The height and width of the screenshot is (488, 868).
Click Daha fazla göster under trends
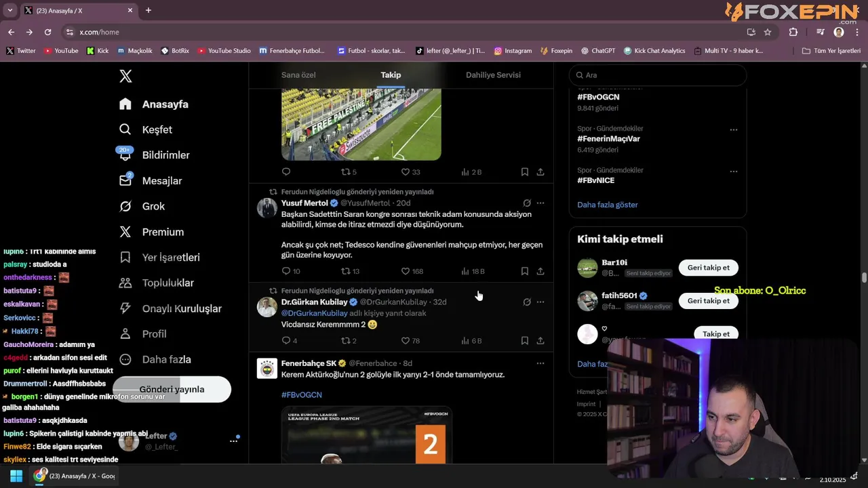click(x=608, y=205)
